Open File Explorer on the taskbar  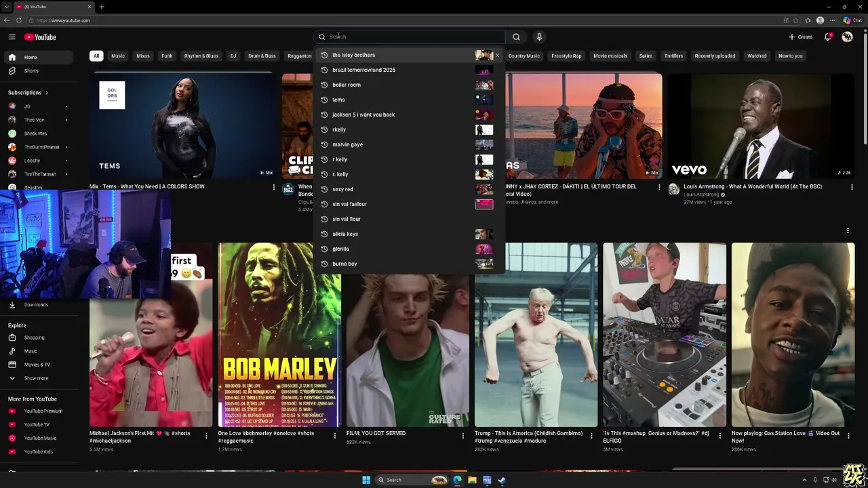tap(472, 480)
